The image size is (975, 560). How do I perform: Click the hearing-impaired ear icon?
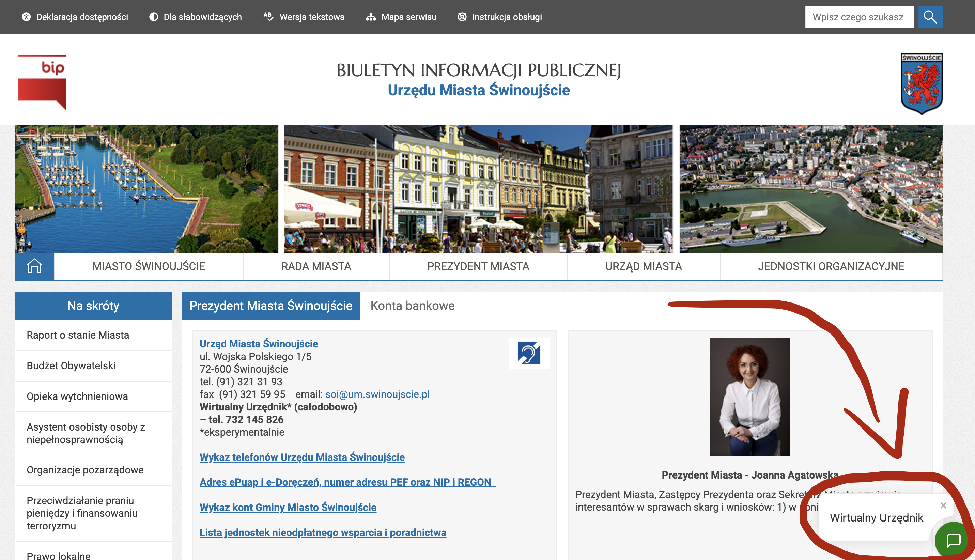point(528,353)
